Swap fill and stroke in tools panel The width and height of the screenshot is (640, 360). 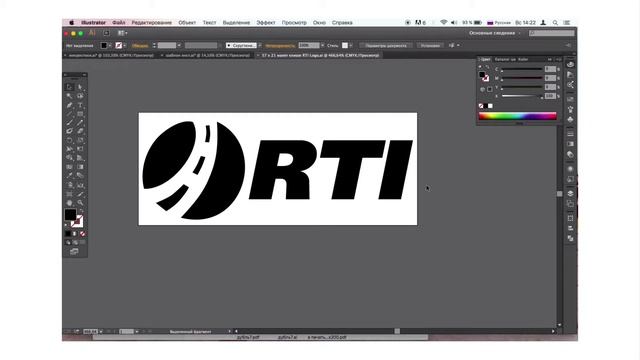point(81,211)
